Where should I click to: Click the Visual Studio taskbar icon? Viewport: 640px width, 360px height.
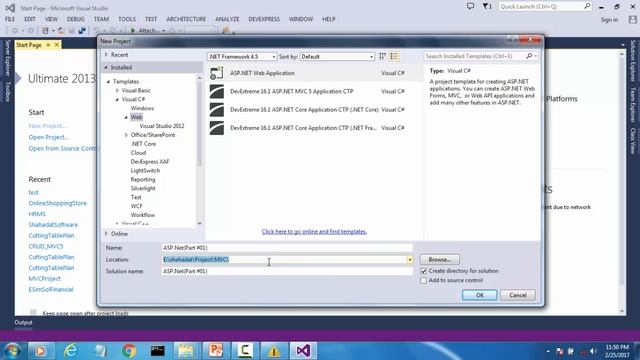click(303, 351)
